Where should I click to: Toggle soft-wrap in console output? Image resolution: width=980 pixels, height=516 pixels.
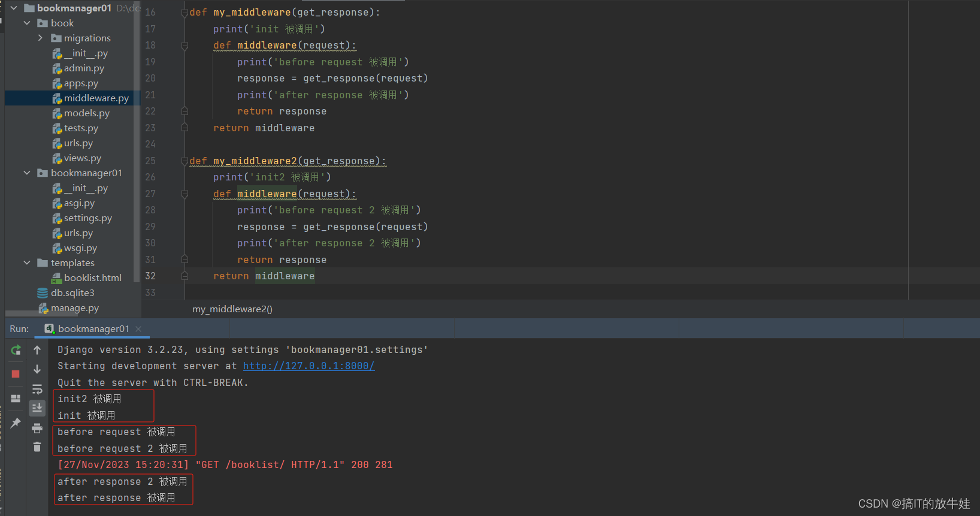pos(37,389)
